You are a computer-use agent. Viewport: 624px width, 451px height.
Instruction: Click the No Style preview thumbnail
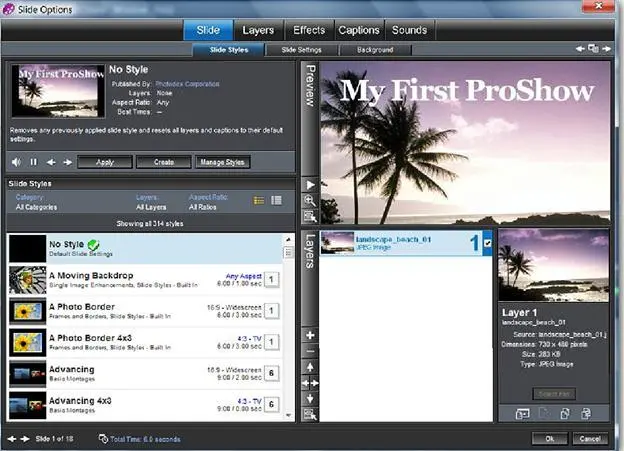[x=58, y=91]
